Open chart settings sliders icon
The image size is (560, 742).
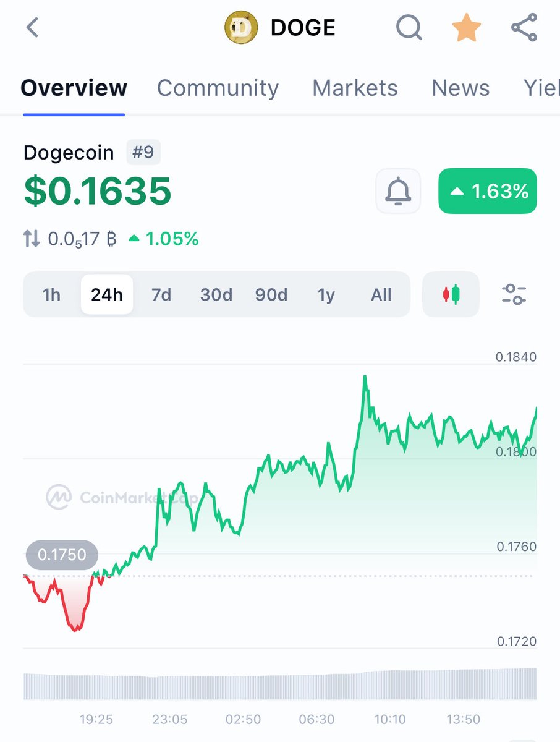click(514, 294)
